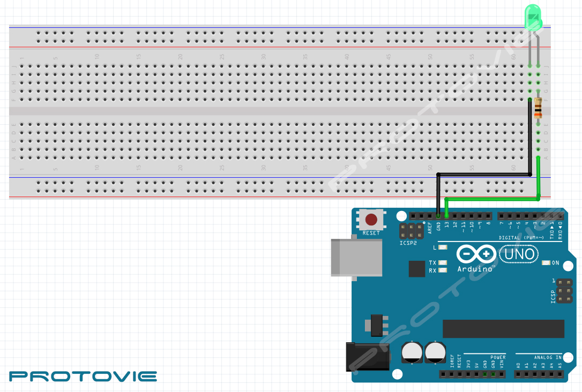
Task: Click the UNO label badge
Action: point(518,254)
